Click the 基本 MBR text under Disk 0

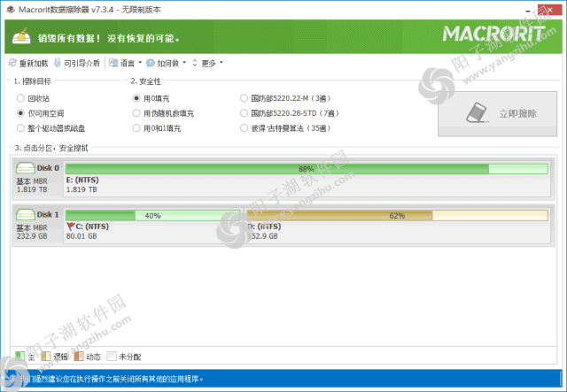pyautogui.click(x=32, y=181)
